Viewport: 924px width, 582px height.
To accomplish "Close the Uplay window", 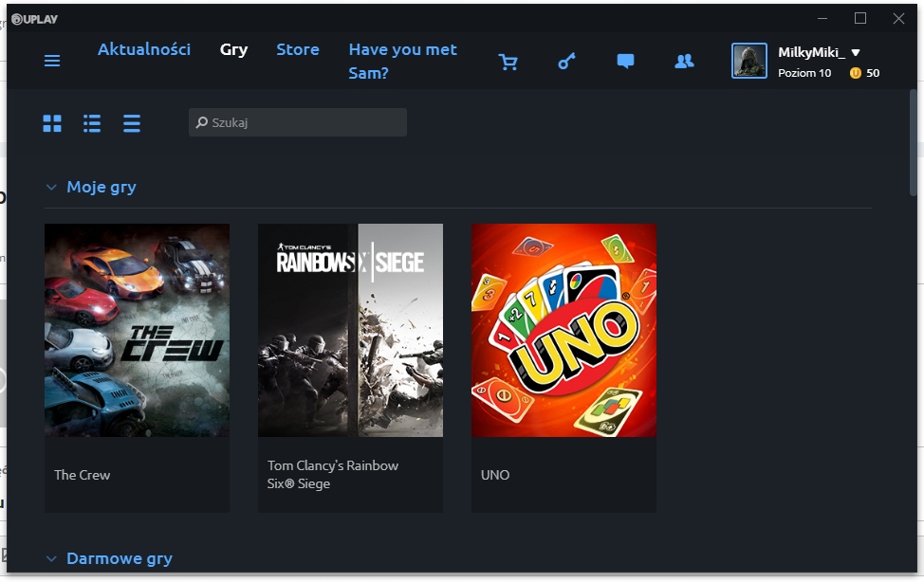I will coord(898,19).
